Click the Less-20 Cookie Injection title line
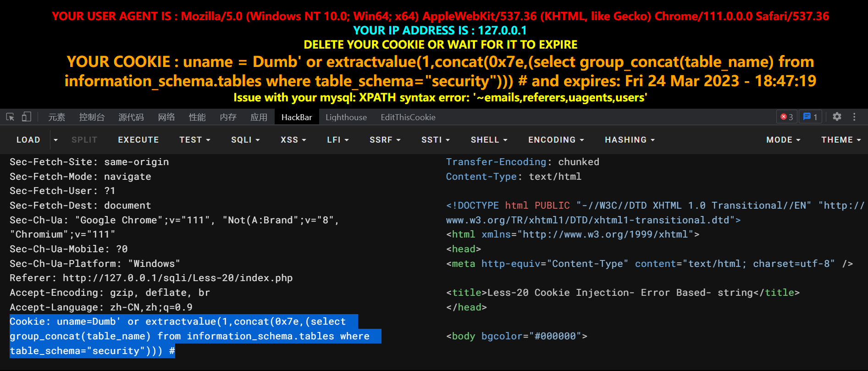The width and height of the screenshot is (868, 371). 623,293
